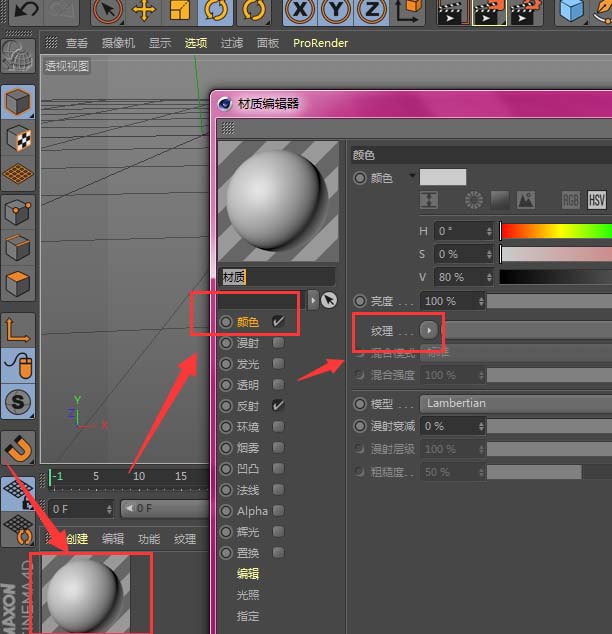
Task: Open the 纹理 material manager menu
Action: [185, 539]
